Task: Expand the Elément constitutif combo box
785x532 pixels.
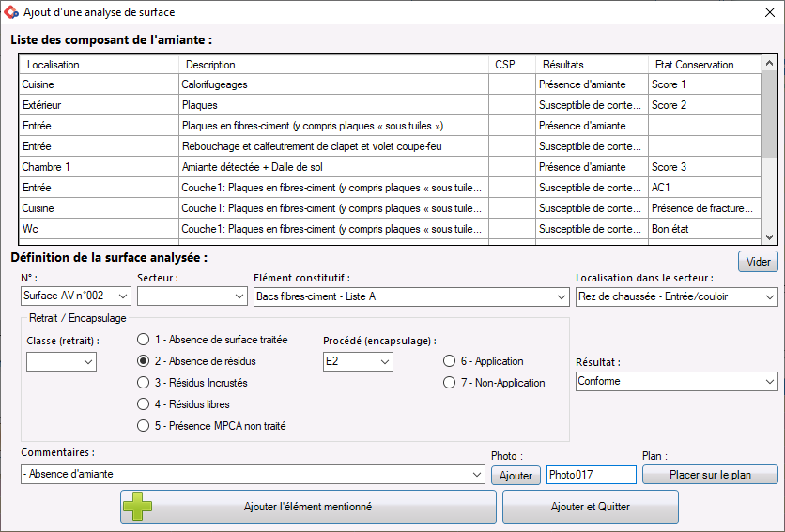Action: pos(411,296)
